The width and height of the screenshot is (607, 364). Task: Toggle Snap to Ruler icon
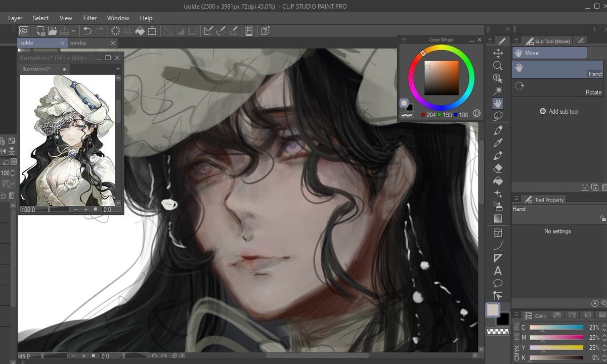click(208, 31)
